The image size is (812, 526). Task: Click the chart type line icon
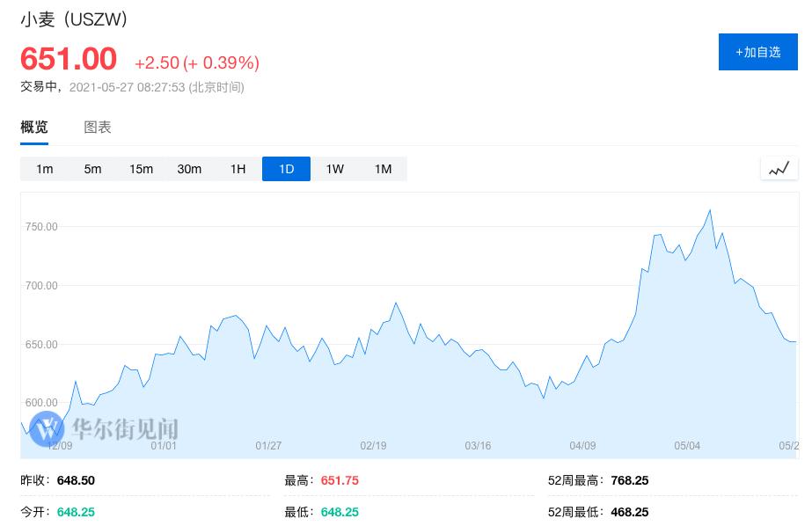click(x=779, y=169)
